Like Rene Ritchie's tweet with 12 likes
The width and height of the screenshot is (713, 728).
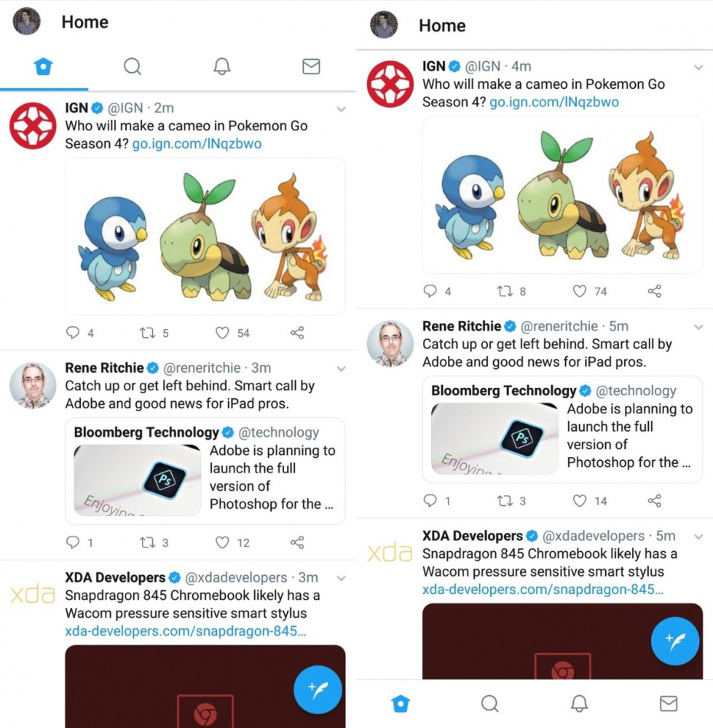pos(222,542)
